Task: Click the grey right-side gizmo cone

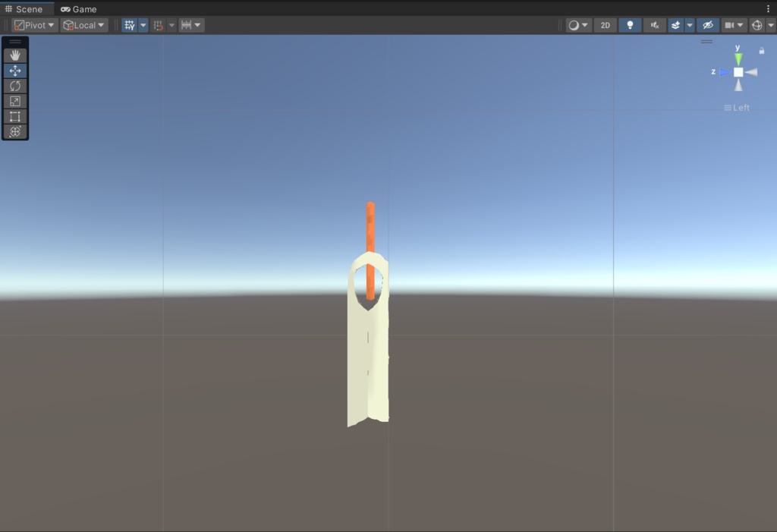Action: 751,72
